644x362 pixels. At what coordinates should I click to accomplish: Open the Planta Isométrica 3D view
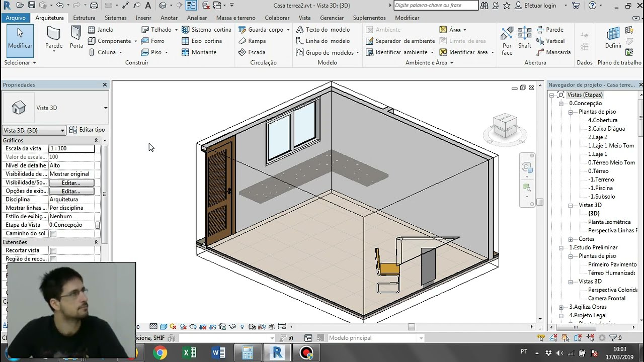coord(609,222)
